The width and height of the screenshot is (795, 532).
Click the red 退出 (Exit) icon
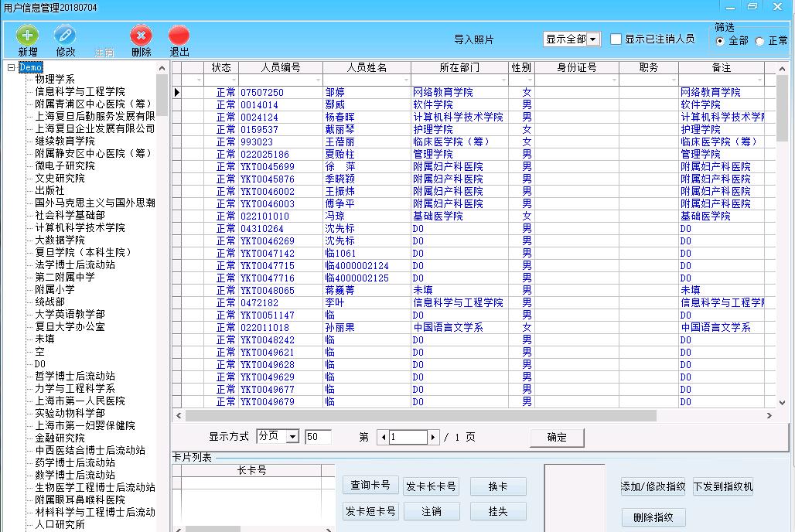(x=179, y=36)
